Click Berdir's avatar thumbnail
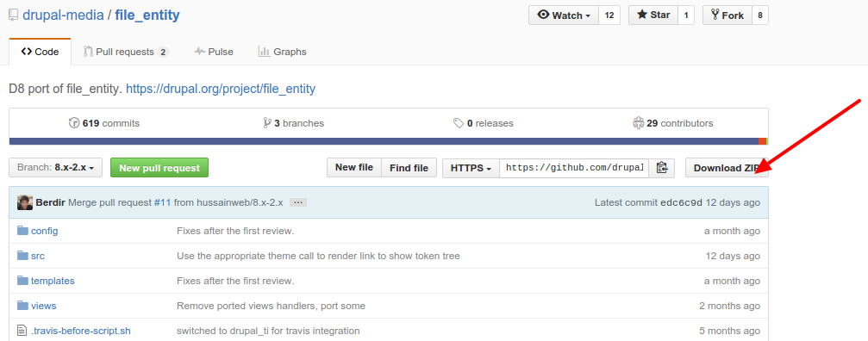Viewport: 868px width, 341px height. tap(24, 202)
